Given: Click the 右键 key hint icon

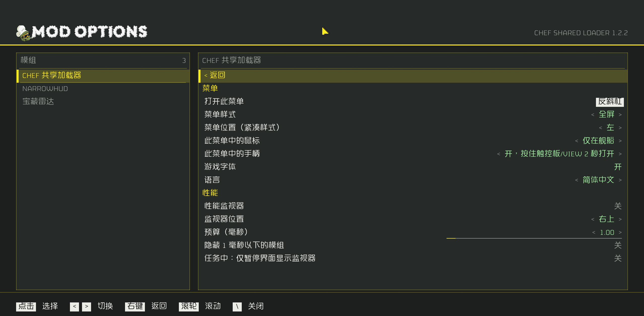Looking at the screenshot, I should (x=135, y=306).
